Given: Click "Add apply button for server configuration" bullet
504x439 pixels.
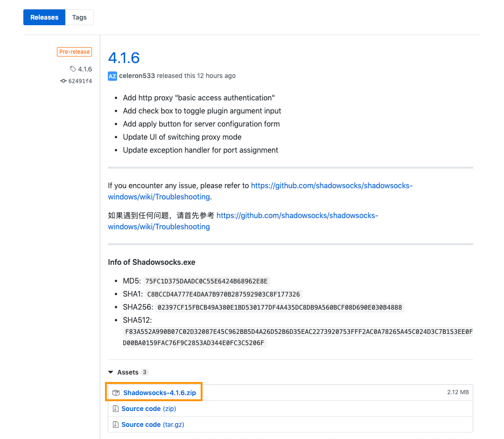Looking at the screenshot, I should pos(201,124).
